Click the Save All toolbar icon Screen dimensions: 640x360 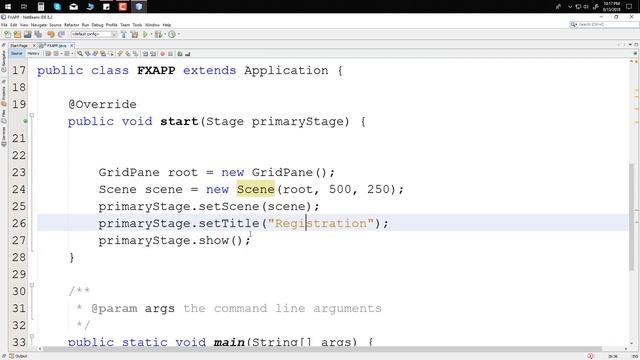(38, 35)
